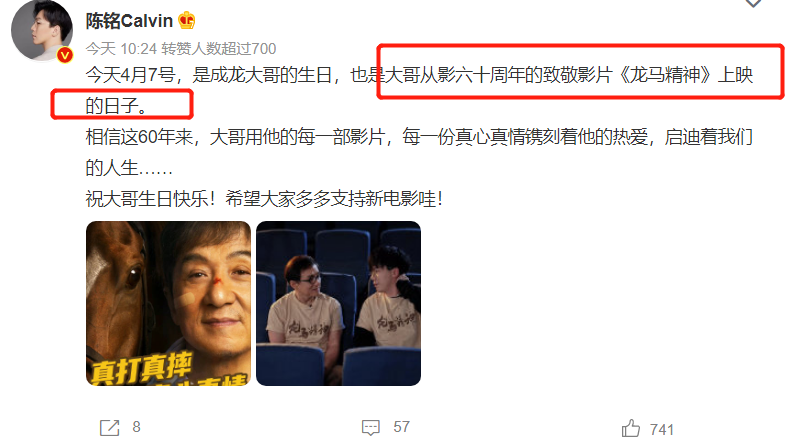
Task: Open the Jackie Chan horse poster image
Action: click(x=168, y=303)
